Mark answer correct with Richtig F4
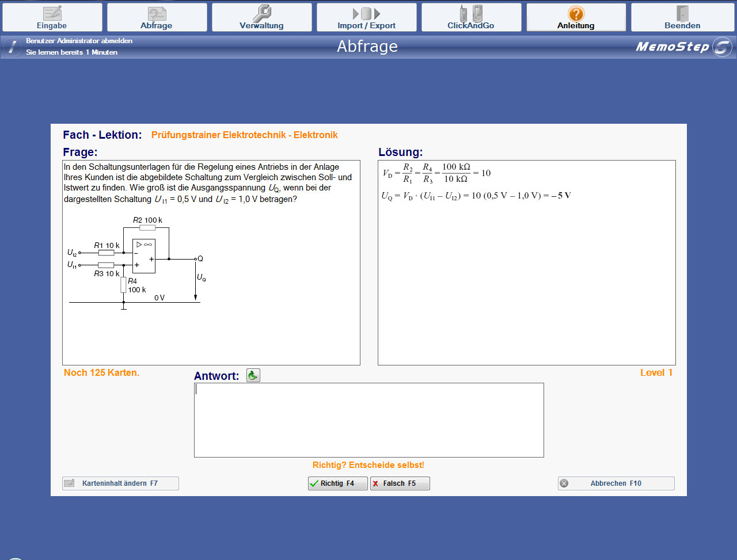The width and height of the screenshot is (737, 560). [337, 483]
